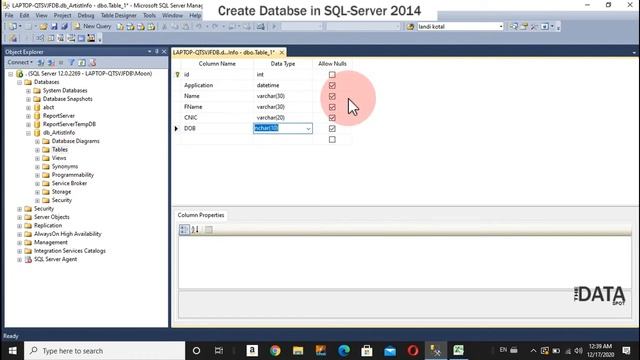Click the Activity Monitor icon left of landi kotal
Viewport: 640px width, 360px height.
(410, 27)
